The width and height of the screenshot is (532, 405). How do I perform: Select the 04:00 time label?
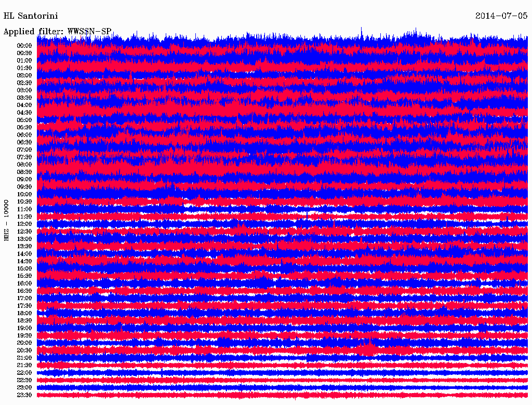point(24,105)
